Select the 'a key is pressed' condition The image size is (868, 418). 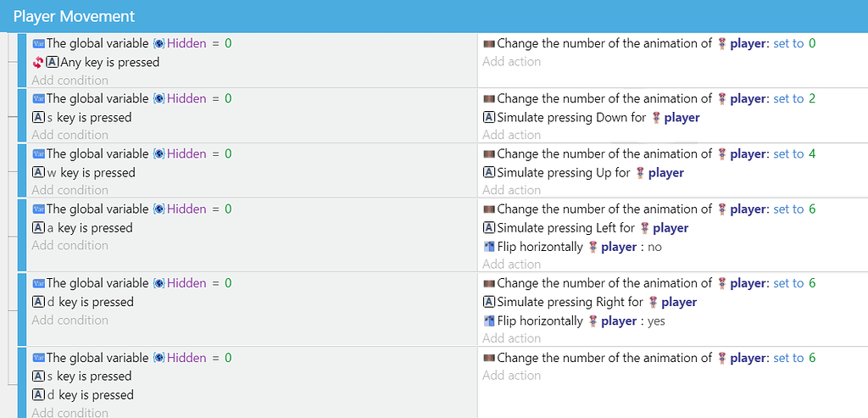pos(83,228)
